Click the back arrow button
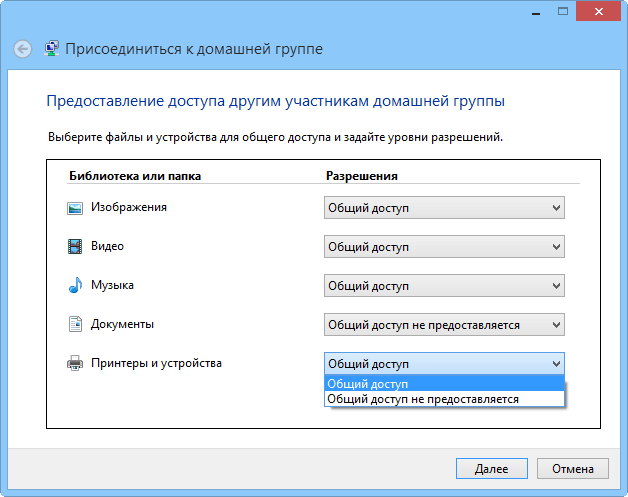Screen dimensions: 628x497 coord(22,49)
